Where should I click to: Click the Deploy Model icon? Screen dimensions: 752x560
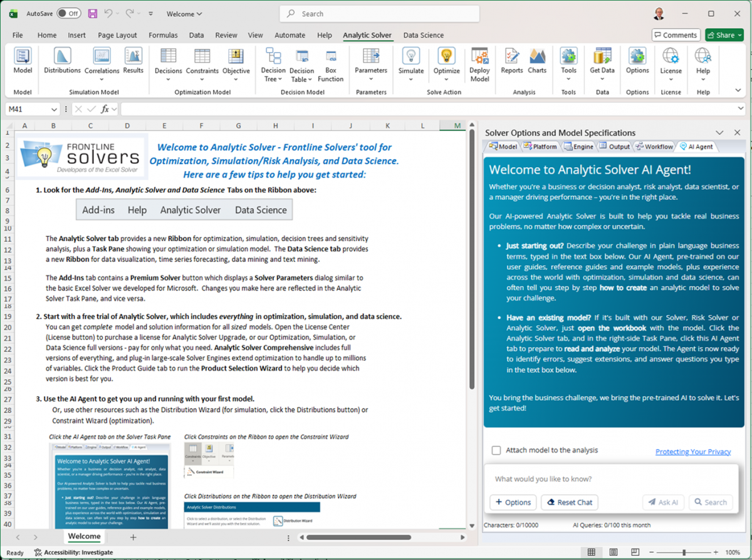479,63
